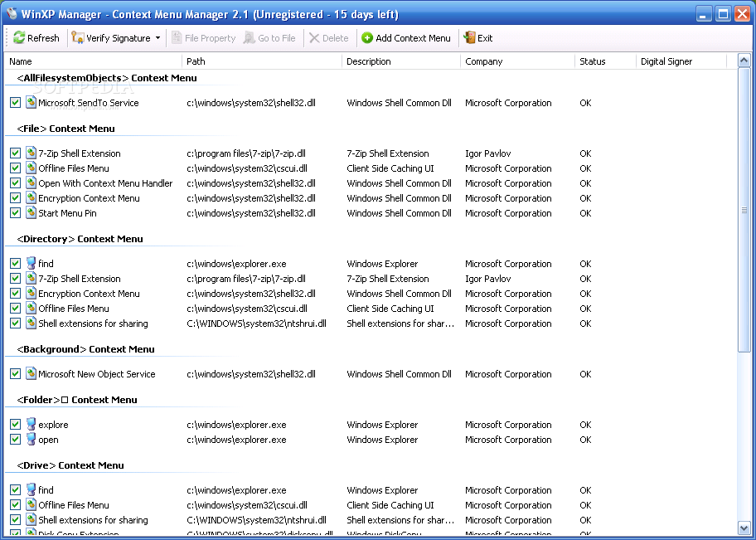
Task: Select the Background Context Menu group header
Action: tap(85, 349)
